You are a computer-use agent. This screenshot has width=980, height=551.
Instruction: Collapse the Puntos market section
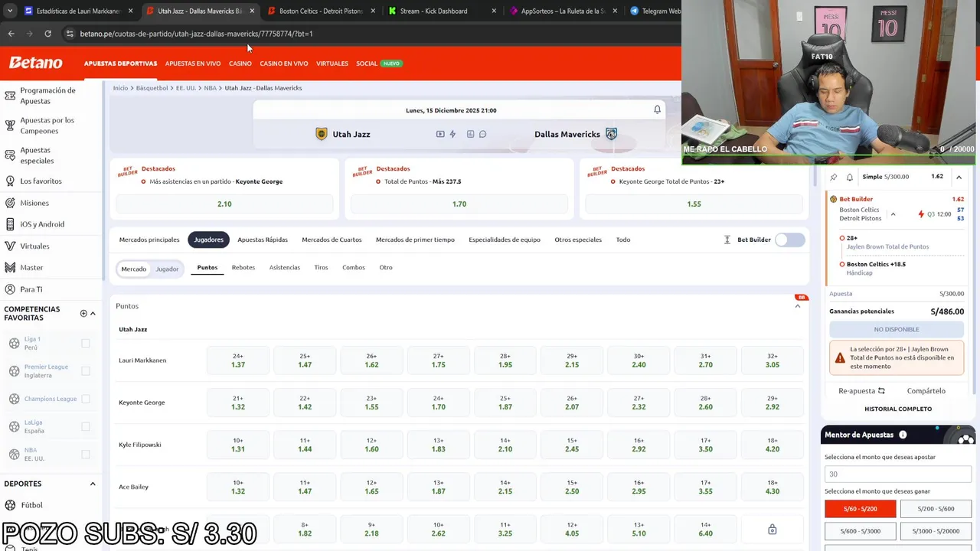tap(798, 306)
